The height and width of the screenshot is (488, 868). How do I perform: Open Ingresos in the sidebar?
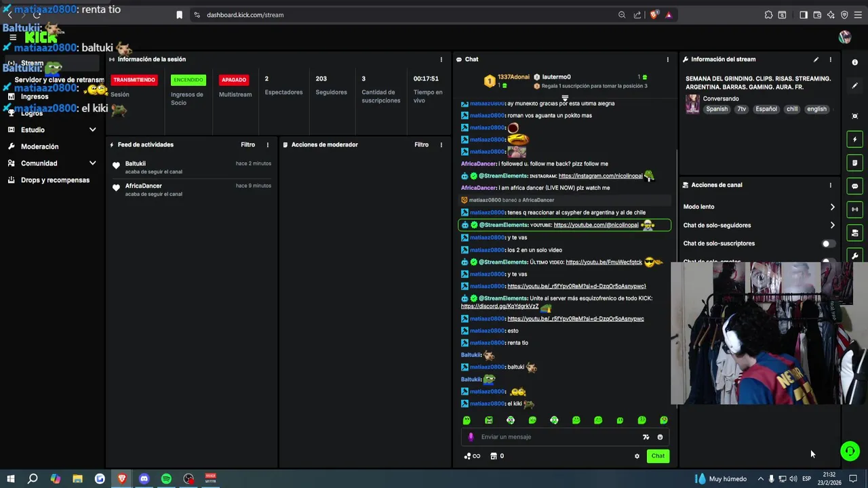[x=35, y=96]
